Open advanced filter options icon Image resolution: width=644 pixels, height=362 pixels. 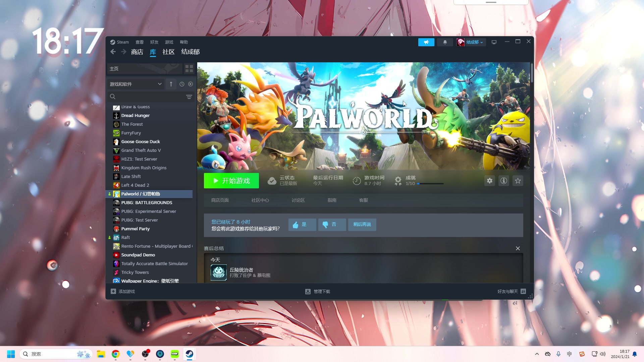click(189, 97)
